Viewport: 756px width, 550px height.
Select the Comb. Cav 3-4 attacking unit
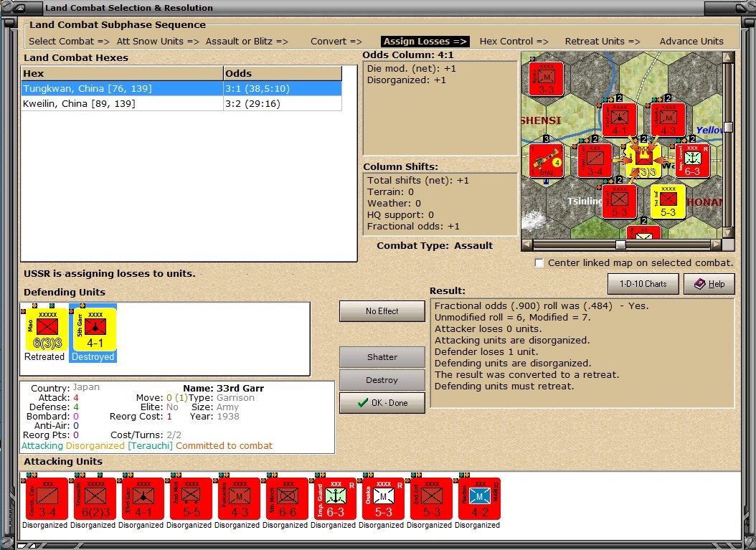(x=47, y=498)
